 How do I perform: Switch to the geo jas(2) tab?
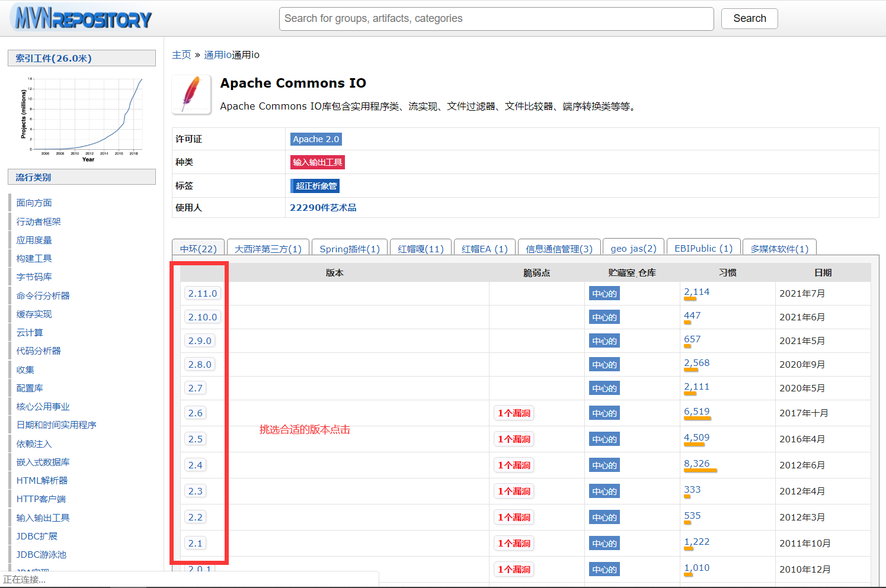pos(634,248)
